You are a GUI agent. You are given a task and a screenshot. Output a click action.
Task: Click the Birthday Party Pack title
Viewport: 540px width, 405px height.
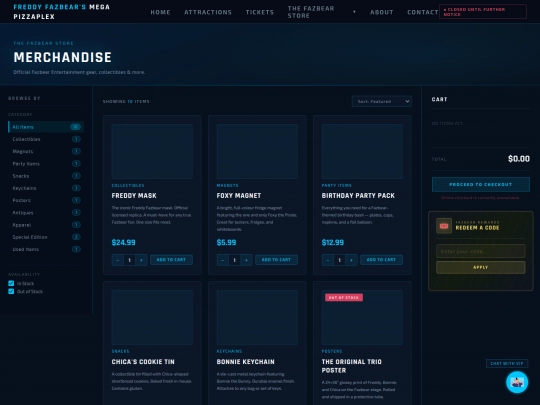pyautogui.click(x=358, y=196)
